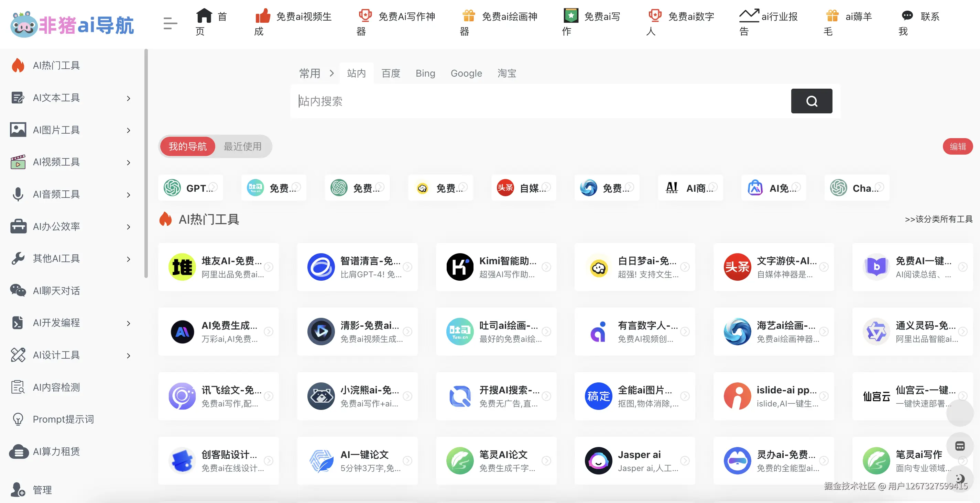Click the 非猪ai导航 pig logo
Viewport: 980px width, 503px height.
72,24
